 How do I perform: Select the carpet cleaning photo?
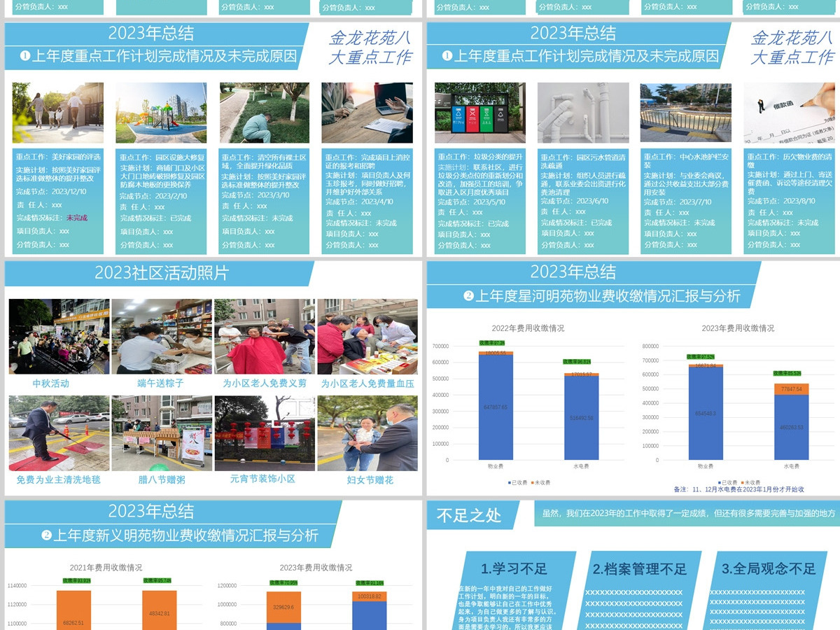click(59, 433)
